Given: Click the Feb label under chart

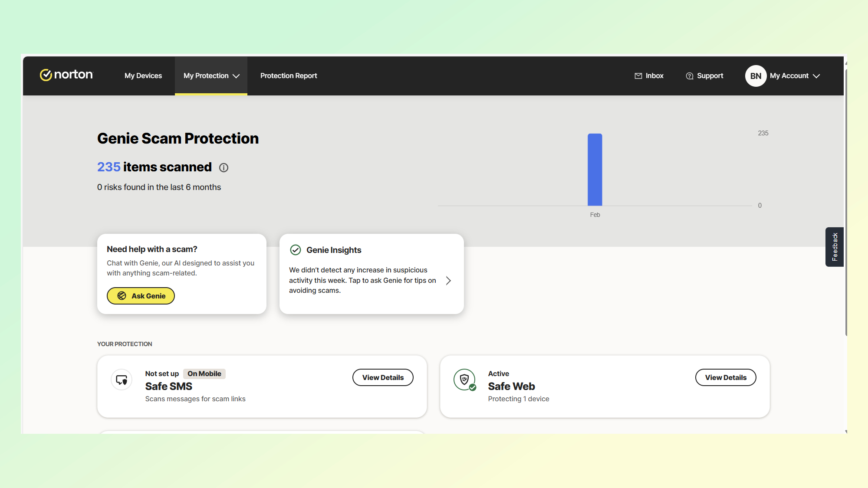Looking at the screenshot, I should (595, 215).
